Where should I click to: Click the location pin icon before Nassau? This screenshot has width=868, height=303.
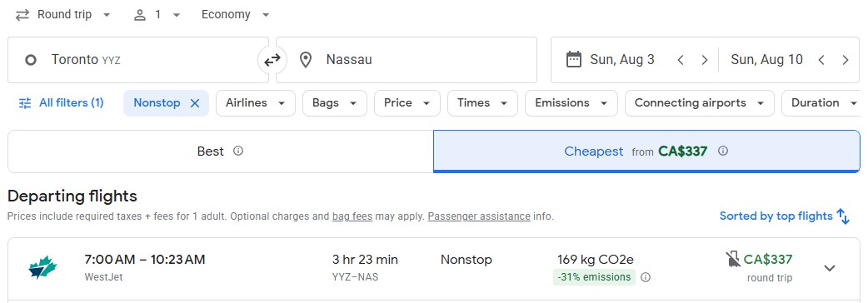tap(306, 60)
